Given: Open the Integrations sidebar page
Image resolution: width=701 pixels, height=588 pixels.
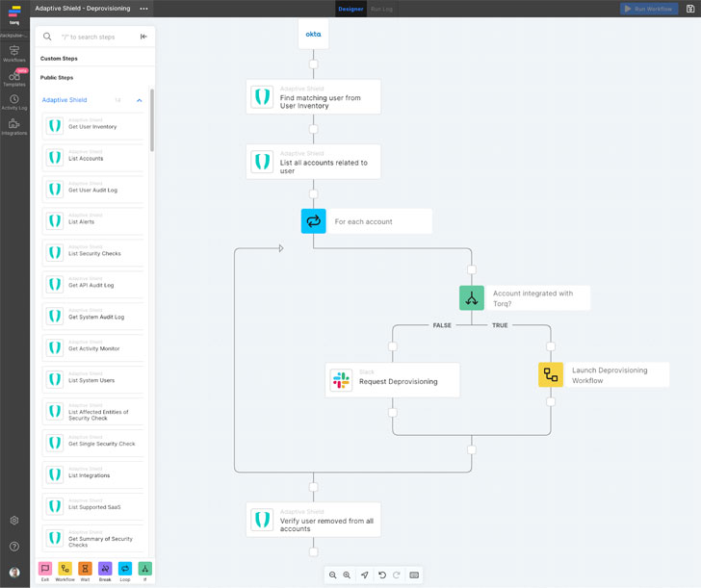Looking at the screenshot, I should pos(14,127).
